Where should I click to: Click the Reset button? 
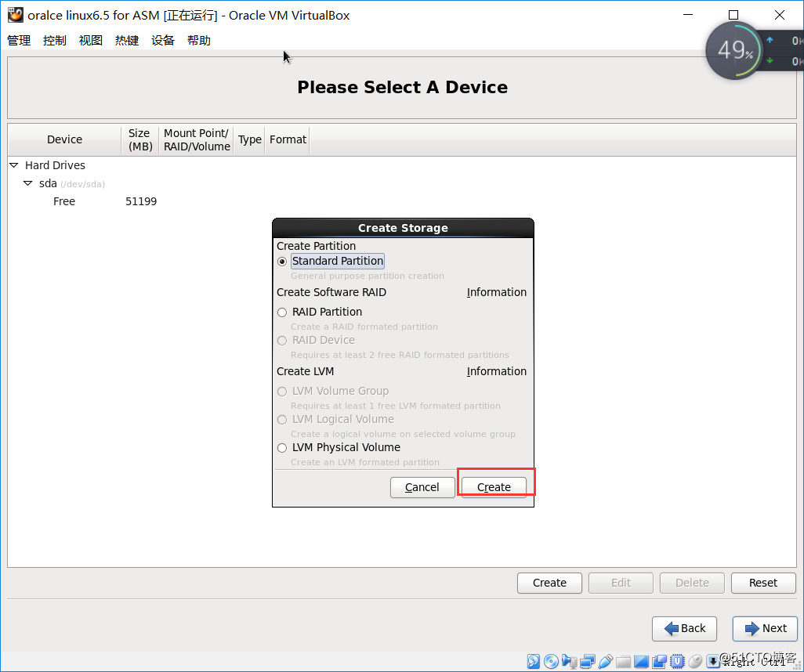pyautogui.click(x=763, y=583)
